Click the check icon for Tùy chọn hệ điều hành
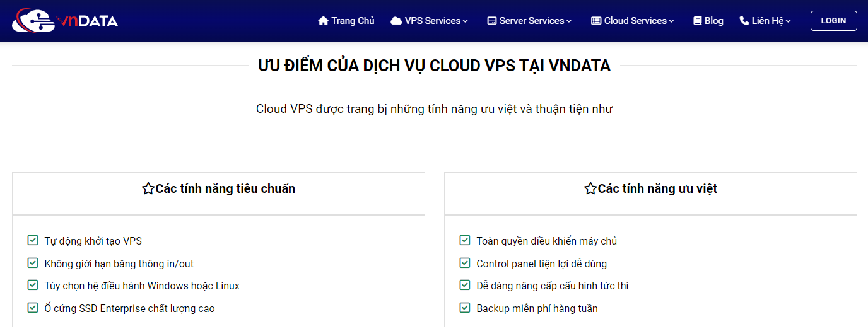 tap(33, 285)
